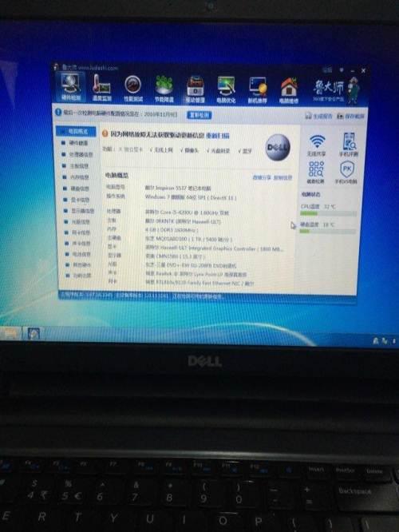Click the CMN15B8 display line
Viewport: 399px width, 532px height.
pyautogui.click(x=176, y=256)
